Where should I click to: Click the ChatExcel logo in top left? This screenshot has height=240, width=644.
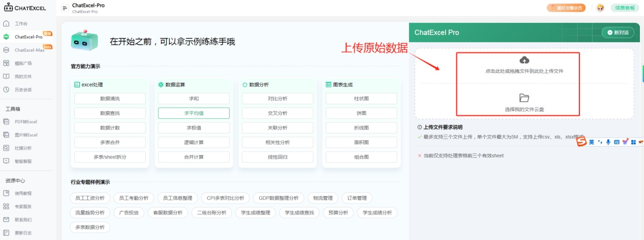tap(25, 7)
